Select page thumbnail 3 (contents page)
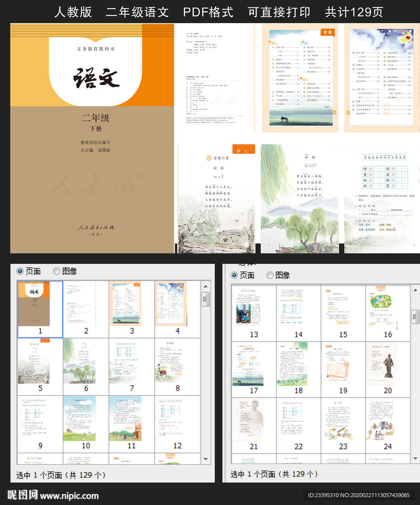Screen dimensions: 420x505 tap(132, 309)
